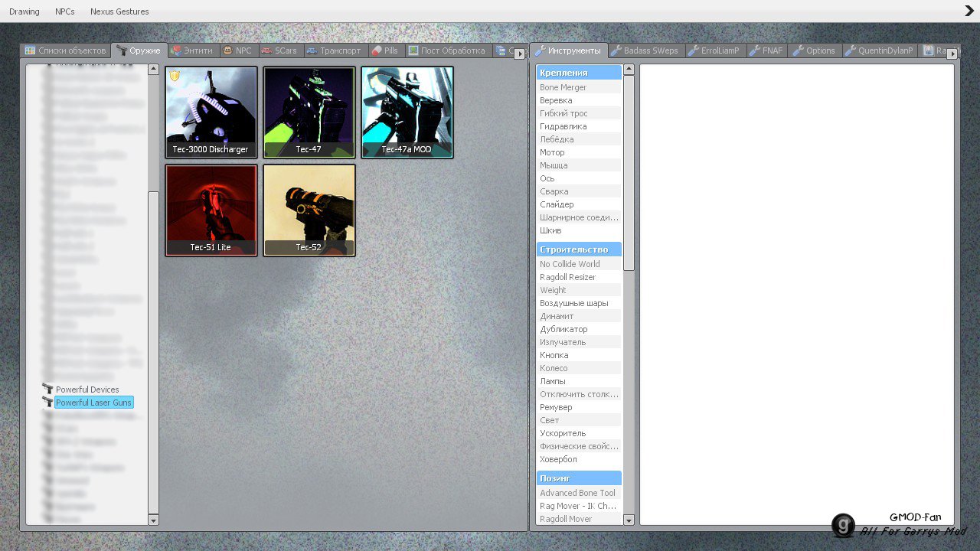Select the Ховербол tool
Screen dimensions: 980x551
click(x=579, y=459)
